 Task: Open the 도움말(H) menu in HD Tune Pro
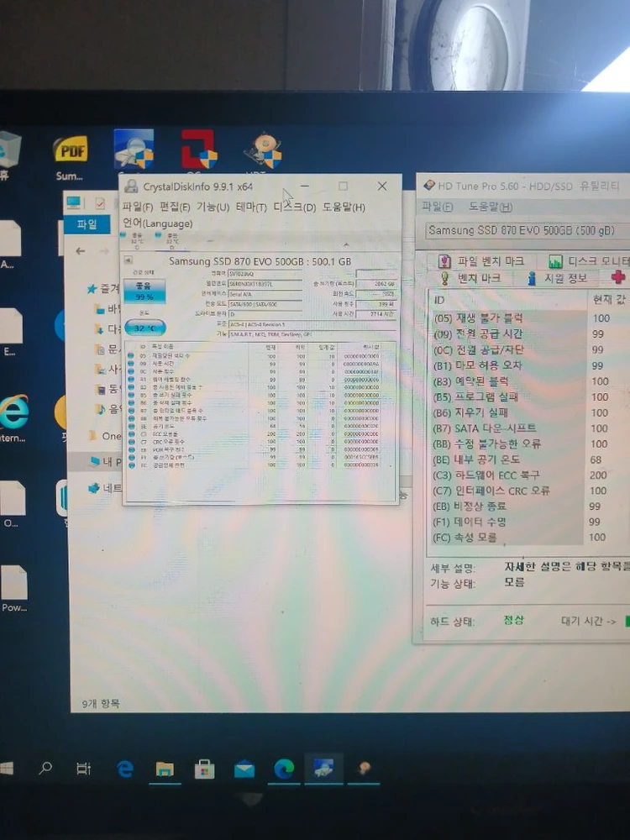click(491, 207)
